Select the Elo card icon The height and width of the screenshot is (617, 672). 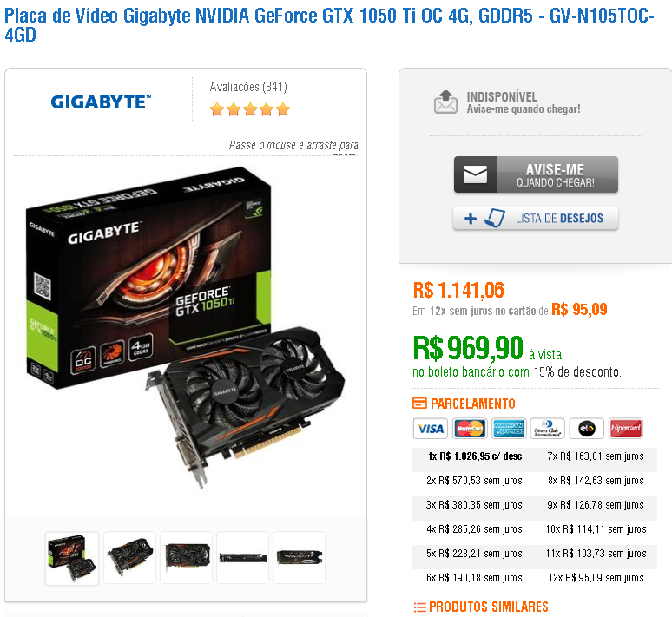point(587,428)
